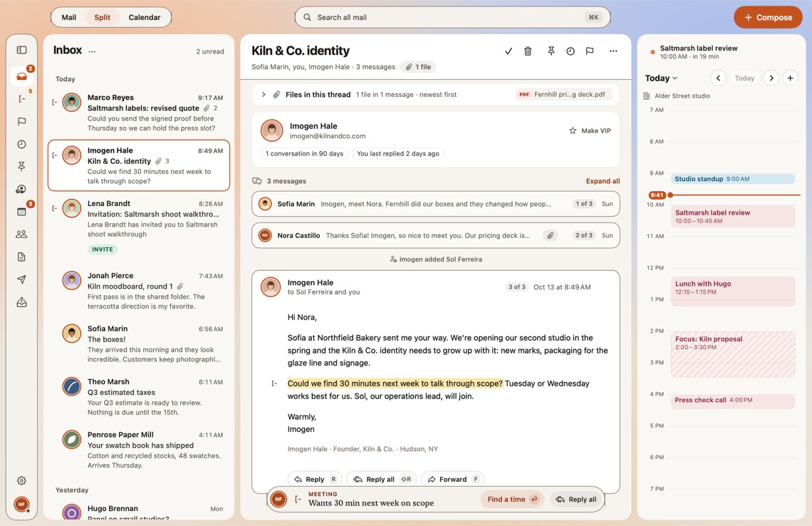Go to previous day in calendar
Image resolution: width=812 pixels, height=526 pixels.
click(x=718, y=78)
